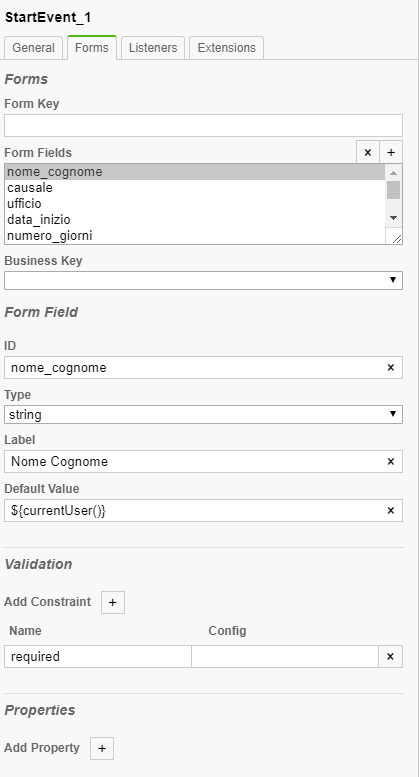Clear the ID field value
419x777 pixels.
tap(390, 368)
